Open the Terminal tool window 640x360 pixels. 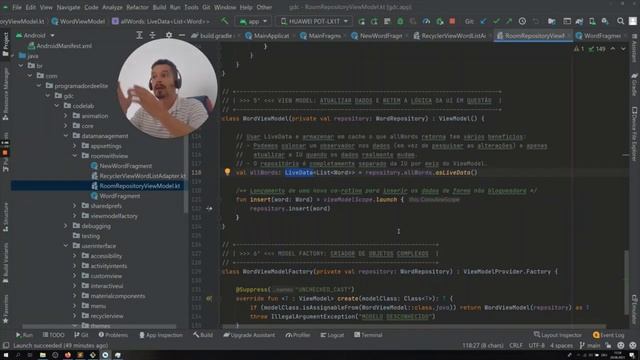click(x=368, y=335)
